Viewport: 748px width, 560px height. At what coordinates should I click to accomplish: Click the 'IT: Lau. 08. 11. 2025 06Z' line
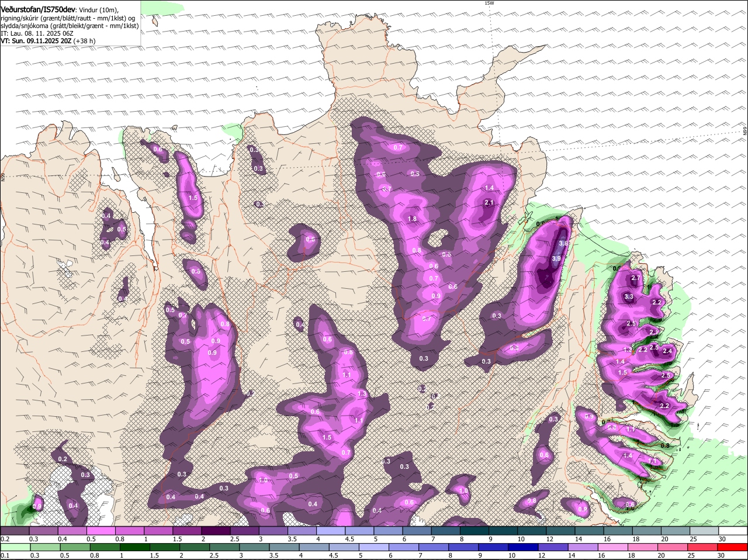(37, 33)
